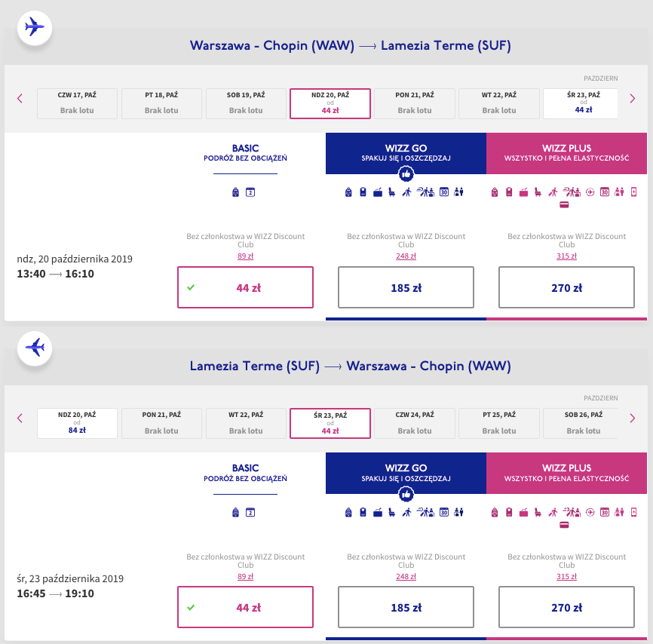Click outbound WIZZ PLUS header banner
Screen dimensions: 653x644
point(566,153)
